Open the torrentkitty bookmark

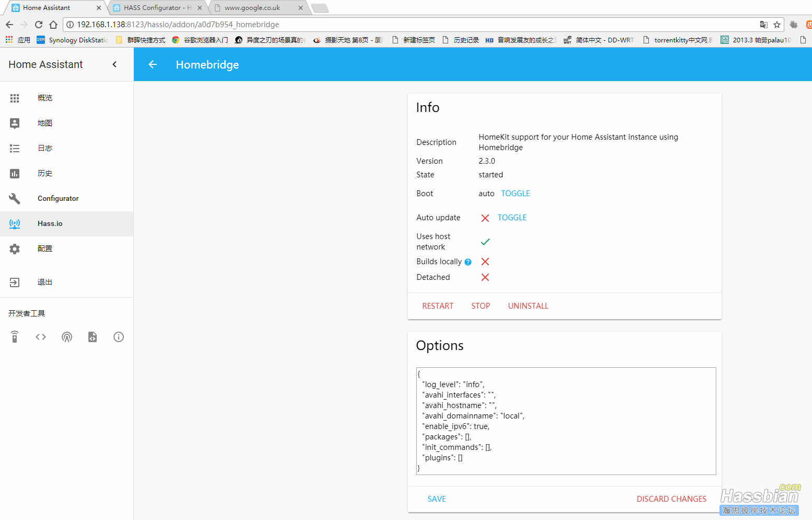point(678,40)
